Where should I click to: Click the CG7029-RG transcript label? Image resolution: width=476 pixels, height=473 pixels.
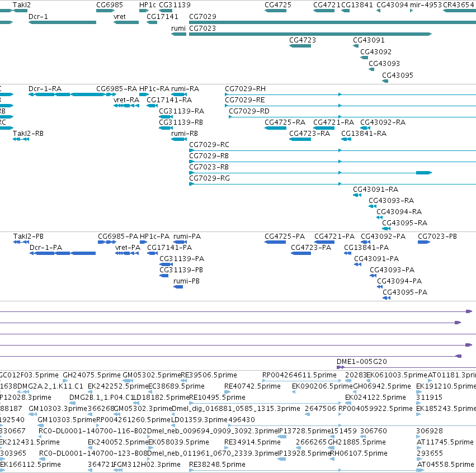[x=209, y=178]
